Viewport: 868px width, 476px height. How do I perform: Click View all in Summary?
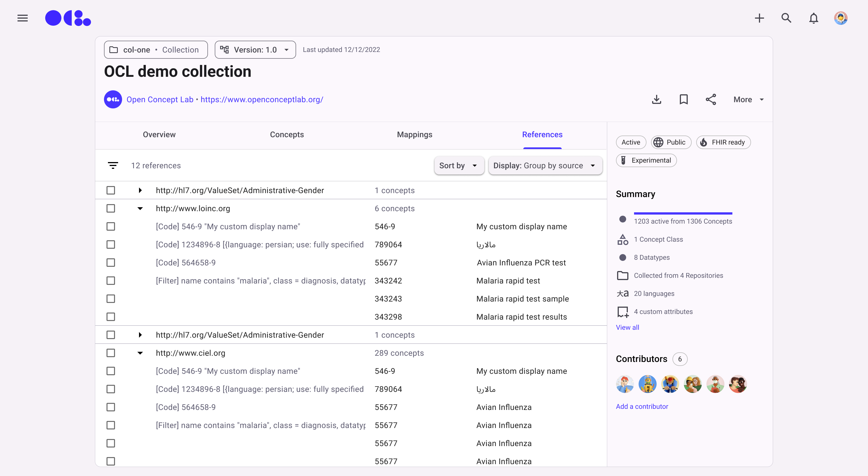point(627,327)
